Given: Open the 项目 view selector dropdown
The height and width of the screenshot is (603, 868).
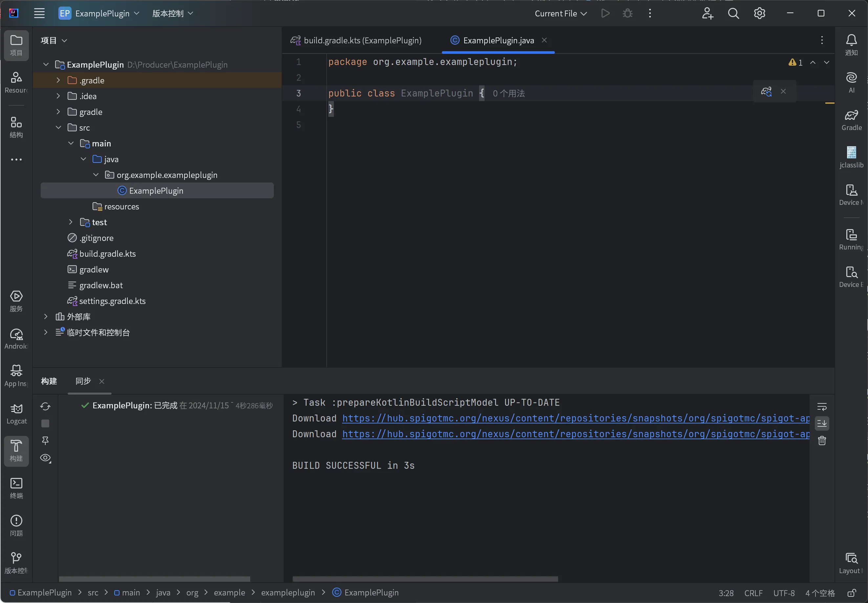Looking at the screenshot, I should point(54,40).
